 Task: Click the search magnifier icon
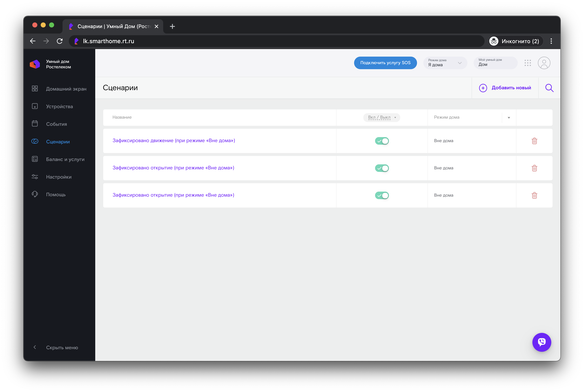(x=549, y=88)
